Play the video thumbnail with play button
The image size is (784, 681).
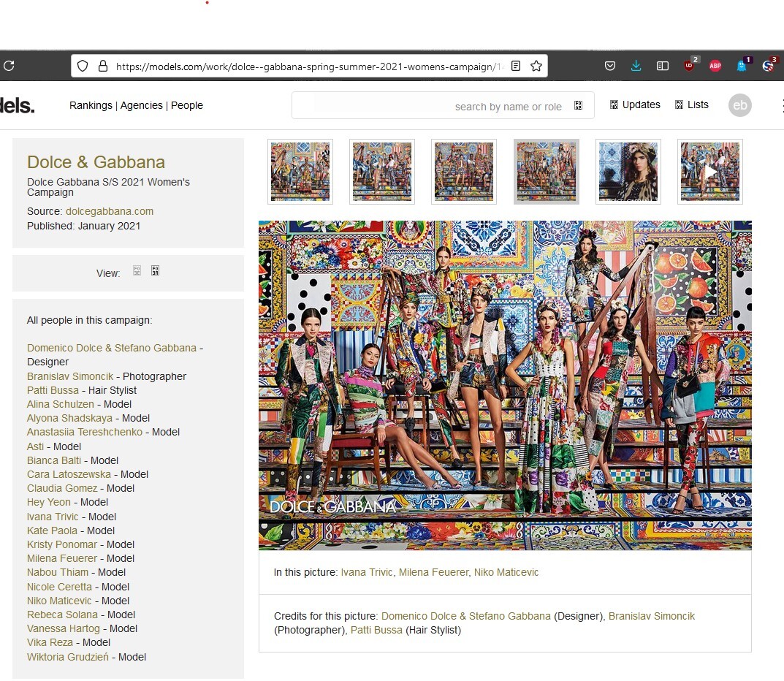[x=710, y=172]
